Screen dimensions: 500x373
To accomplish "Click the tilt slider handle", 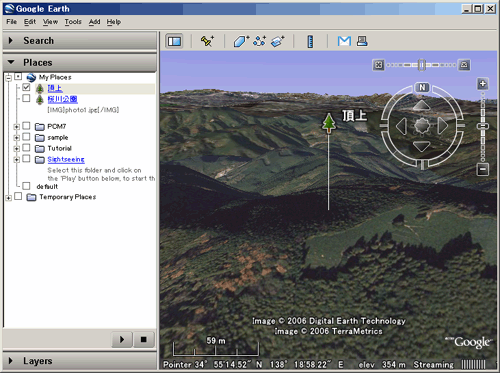I will [421, 65].
